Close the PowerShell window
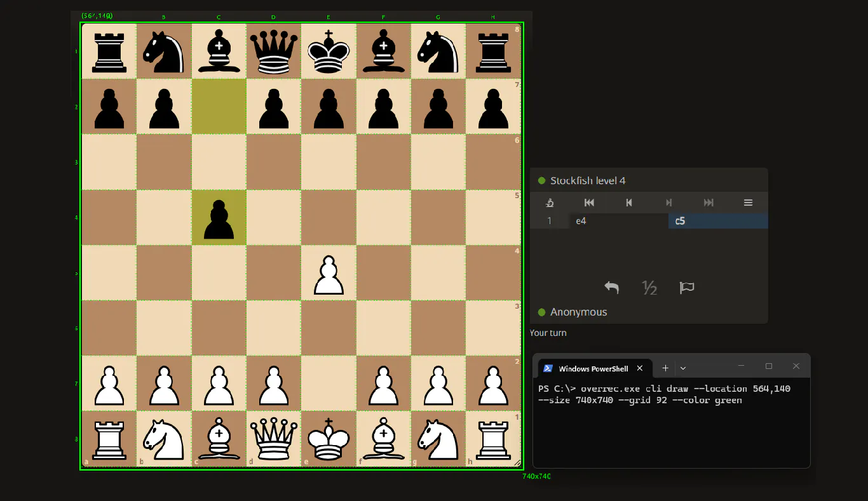Screen dimensions: 868x501 [796, 366]
